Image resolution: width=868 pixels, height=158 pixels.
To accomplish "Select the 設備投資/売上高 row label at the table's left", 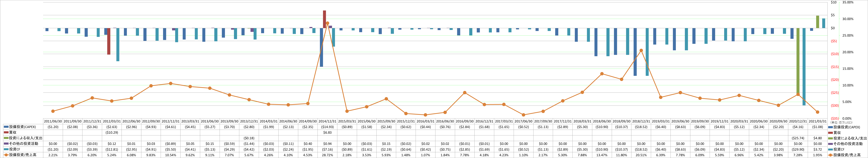I will pos(23,155).
